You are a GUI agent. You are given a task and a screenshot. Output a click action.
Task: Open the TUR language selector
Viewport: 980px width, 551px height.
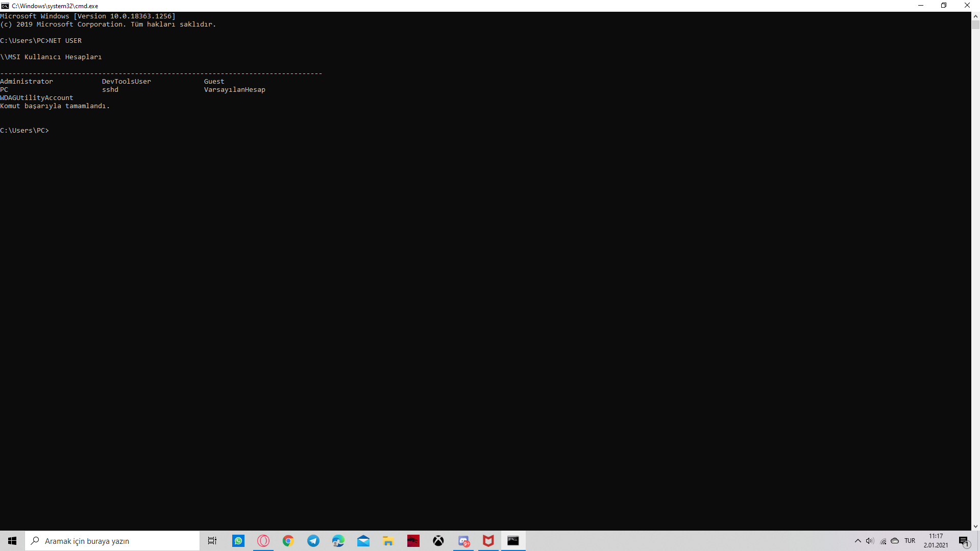coord(910,541)
